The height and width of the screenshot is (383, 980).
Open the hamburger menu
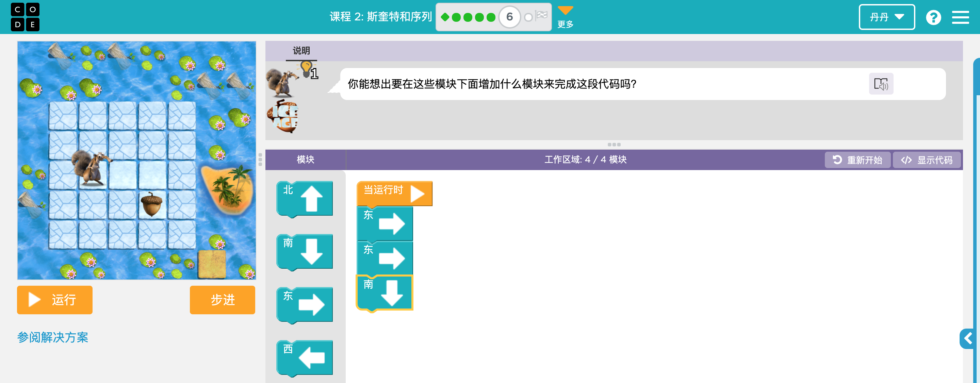point(960,17)
